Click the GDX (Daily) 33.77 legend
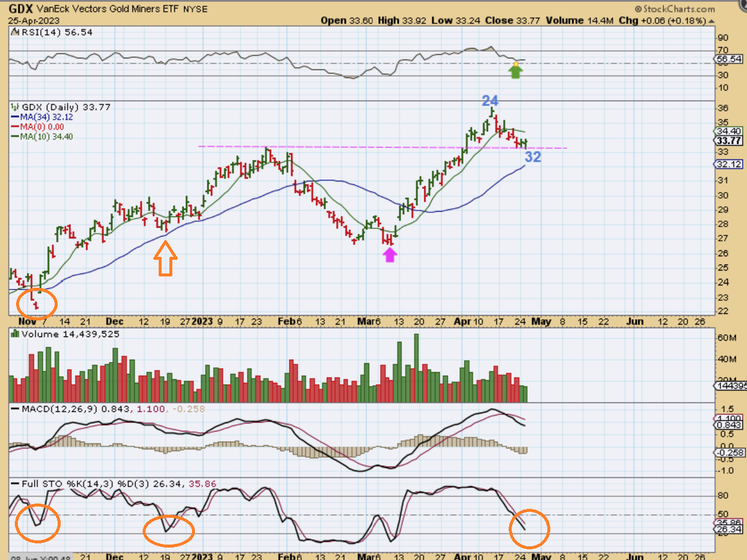Screen dimensions: 747x560 [x=66, y=107]
